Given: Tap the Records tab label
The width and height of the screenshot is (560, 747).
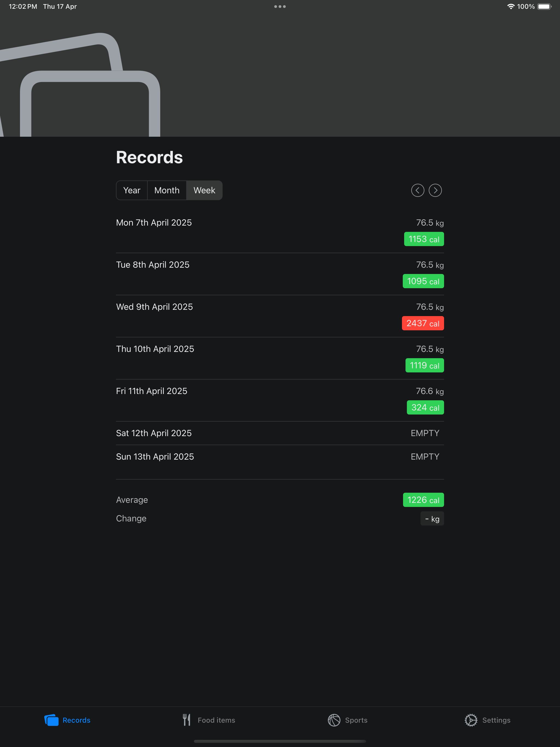Looking at the screenshot, I should pos(76,720).
